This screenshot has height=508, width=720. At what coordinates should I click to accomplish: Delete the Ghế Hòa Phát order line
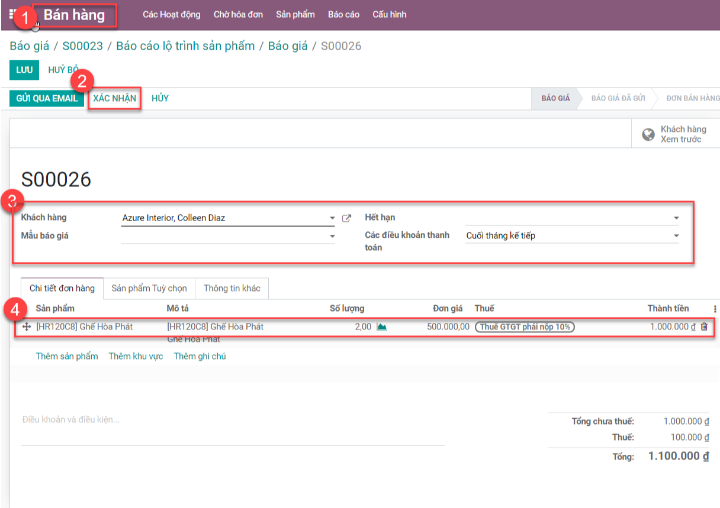tap(704, 327)
